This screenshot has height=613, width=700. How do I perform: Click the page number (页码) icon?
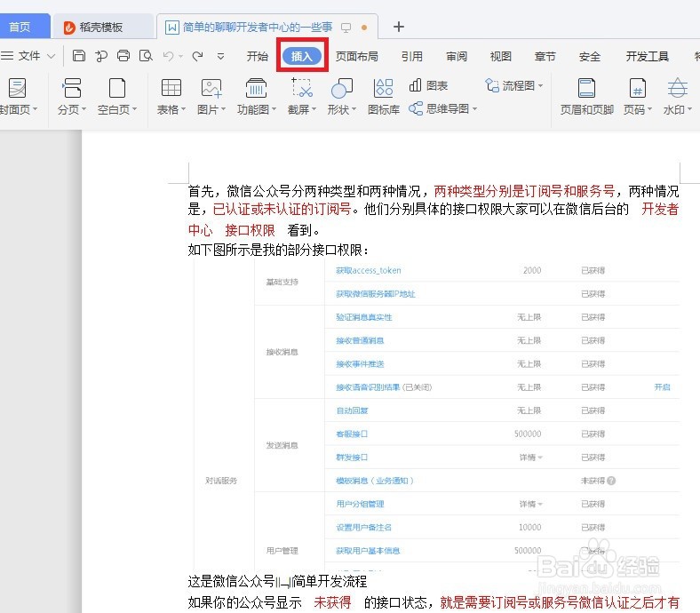pos(637,87)
